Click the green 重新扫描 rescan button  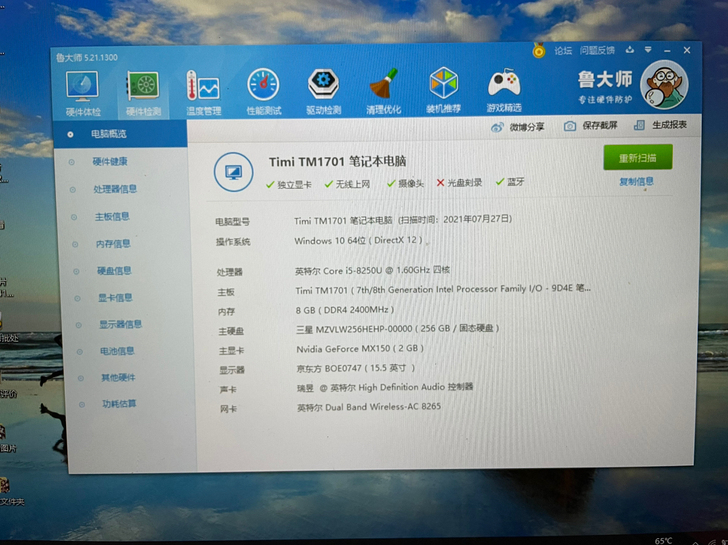coord(638,157)
